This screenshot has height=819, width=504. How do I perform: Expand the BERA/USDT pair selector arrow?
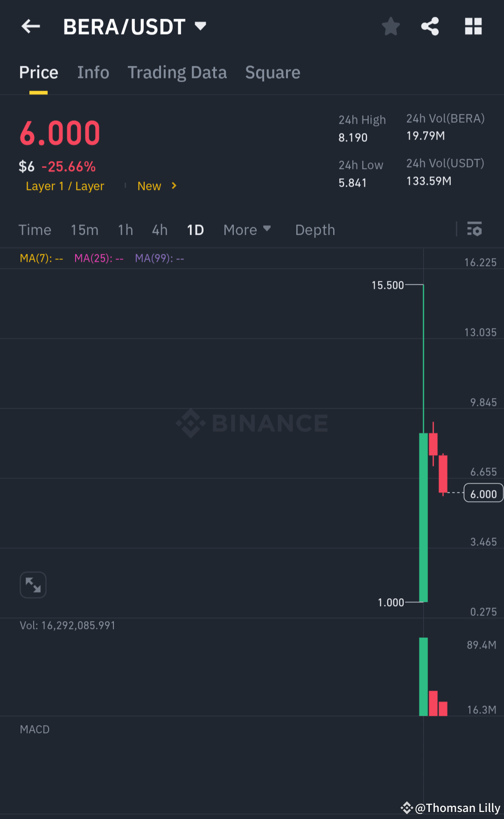pos(200,26)
